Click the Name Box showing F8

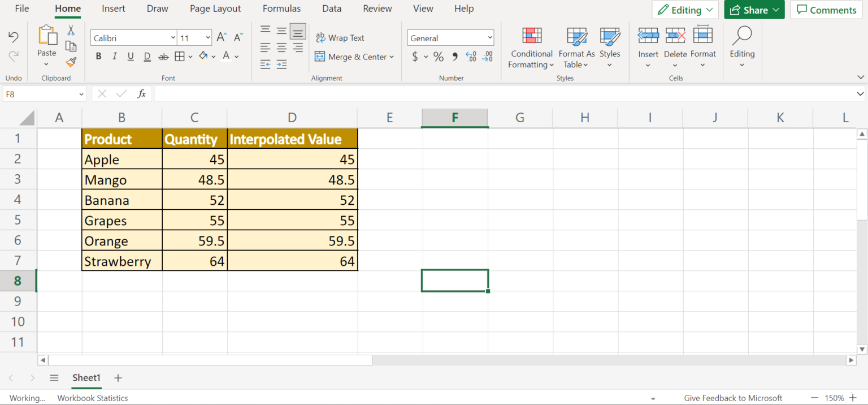[40, 94]
